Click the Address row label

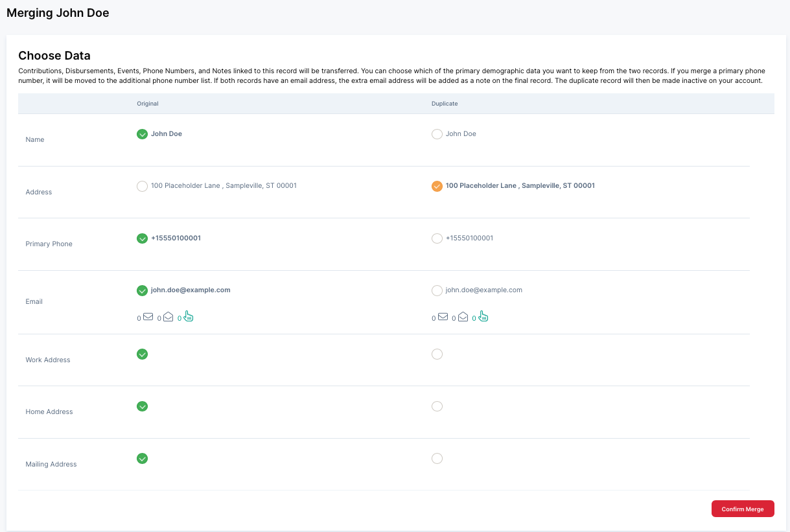[39, 192]
